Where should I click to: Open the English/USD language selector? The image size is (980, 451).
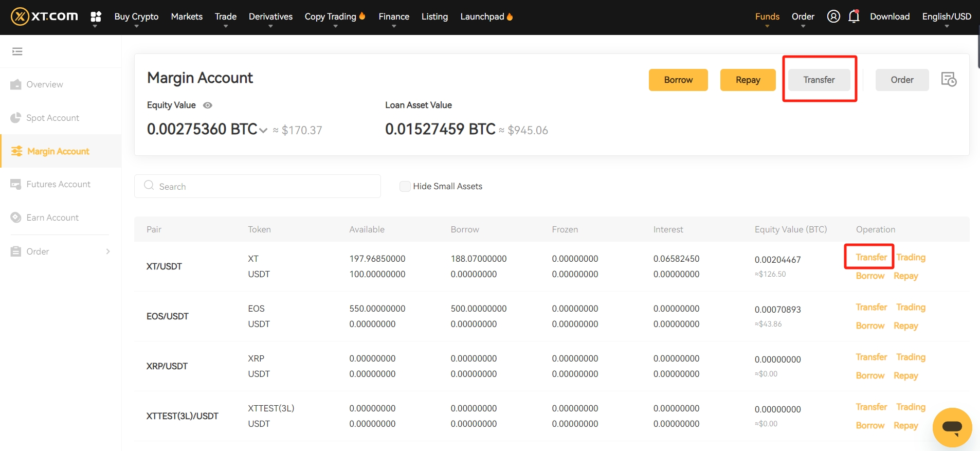(x=947, y=16)
